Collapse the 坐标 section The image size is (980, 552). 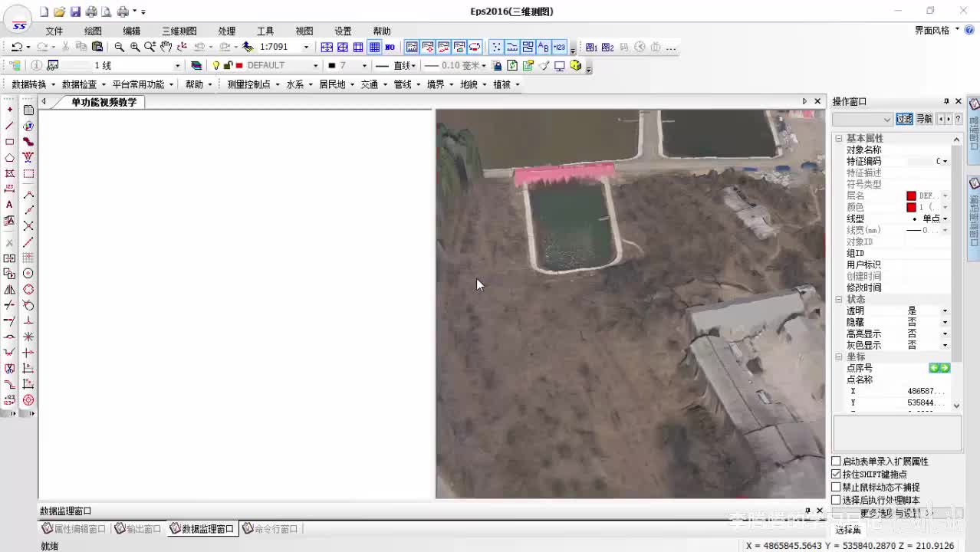pyautogui.click(x=839, y=356)
